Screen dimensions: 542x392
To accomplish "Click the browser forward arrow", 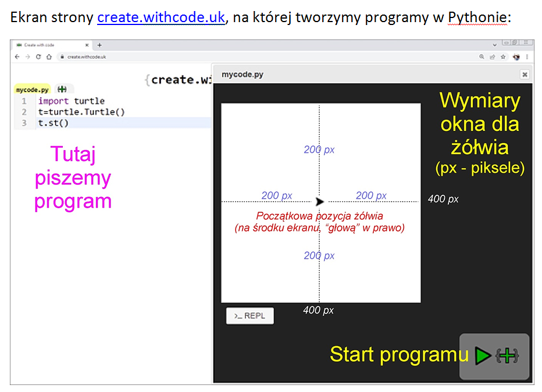I will 28,57.
